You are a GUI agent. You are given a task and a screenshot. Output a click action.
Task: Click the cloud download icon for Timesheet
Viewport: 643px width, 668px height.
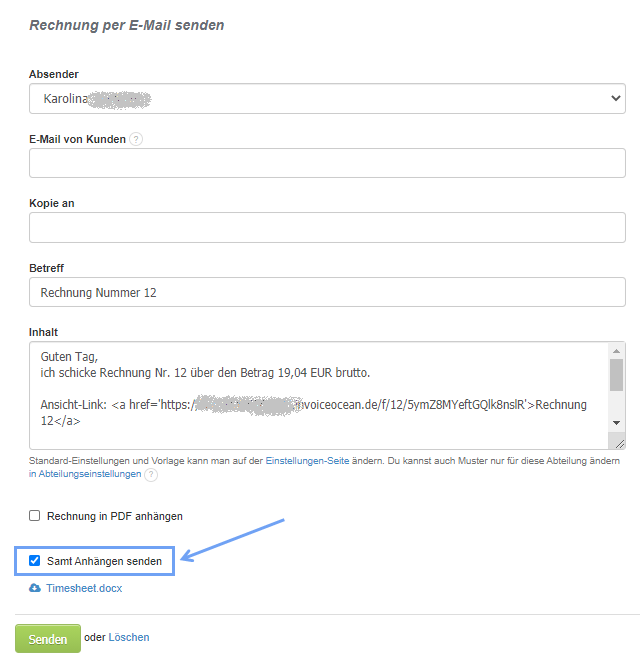(36, 588)
